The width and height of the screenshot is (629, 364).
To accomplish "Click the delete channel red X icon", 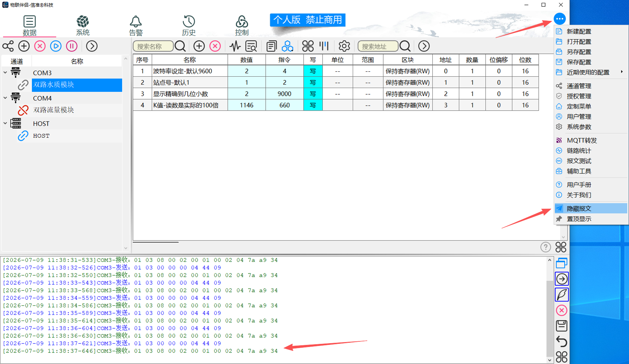I will pyautogui.click(x=40, y=46).
